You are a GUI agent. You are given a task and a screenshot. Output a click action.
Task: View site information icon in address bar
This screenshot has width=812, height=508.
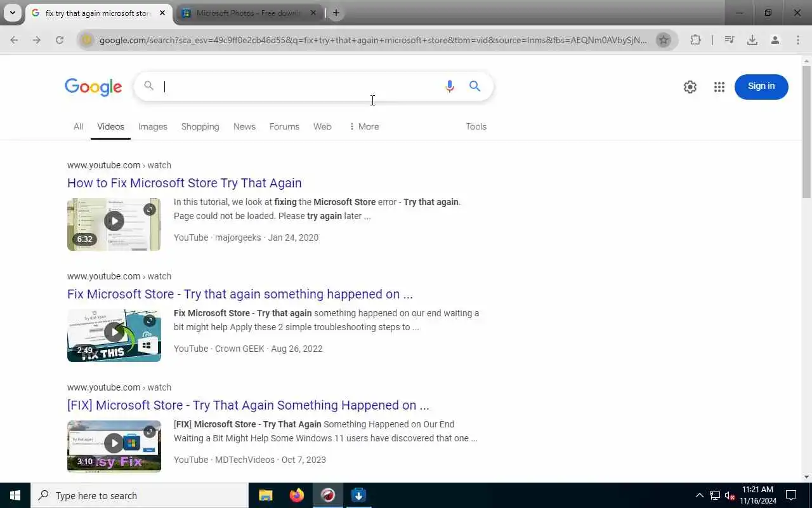click(88, 40)
